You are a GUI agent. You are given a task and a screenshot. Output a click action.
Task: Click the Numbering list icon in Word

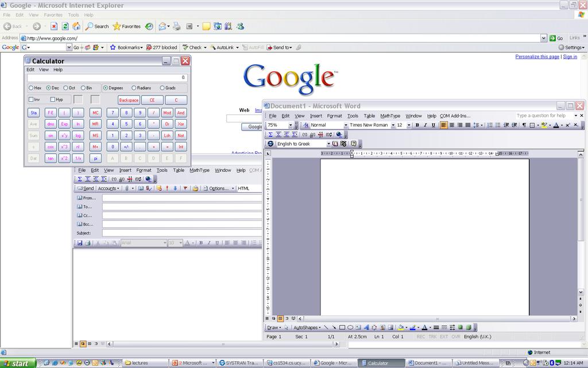(490, 125)
